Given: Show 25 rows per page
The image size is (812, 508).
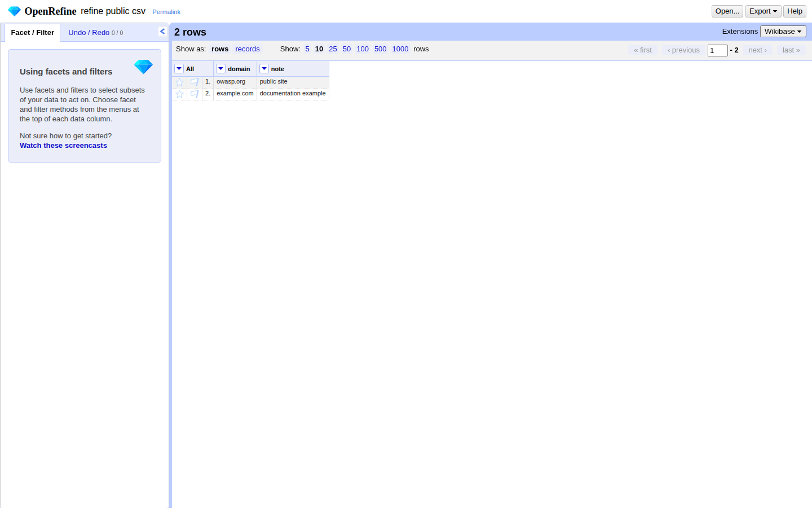Looking at the screenshot, I should tap(333, 49).
